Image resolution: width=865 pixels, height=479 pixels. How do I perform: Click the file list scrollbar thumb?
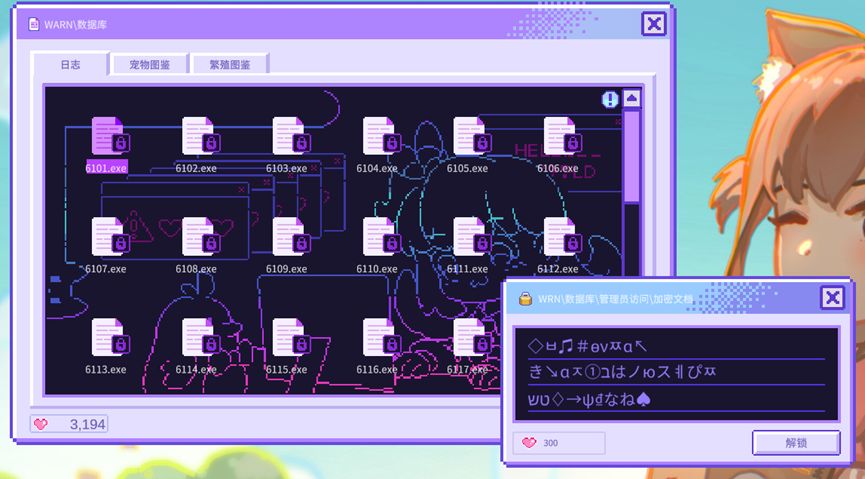[632, 156]
